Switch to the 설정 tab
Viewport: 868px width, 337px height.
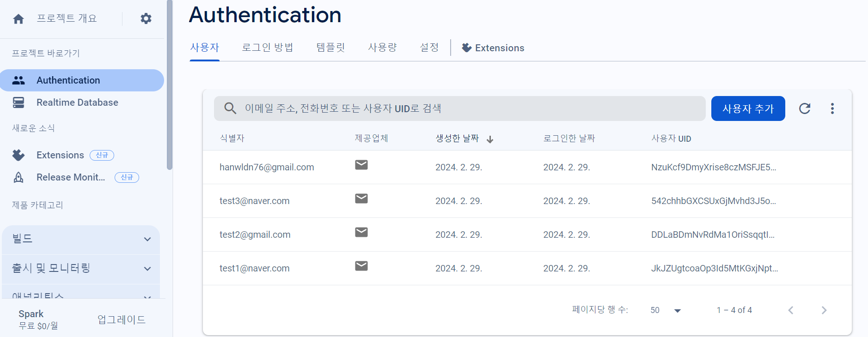tap(429, 48)
